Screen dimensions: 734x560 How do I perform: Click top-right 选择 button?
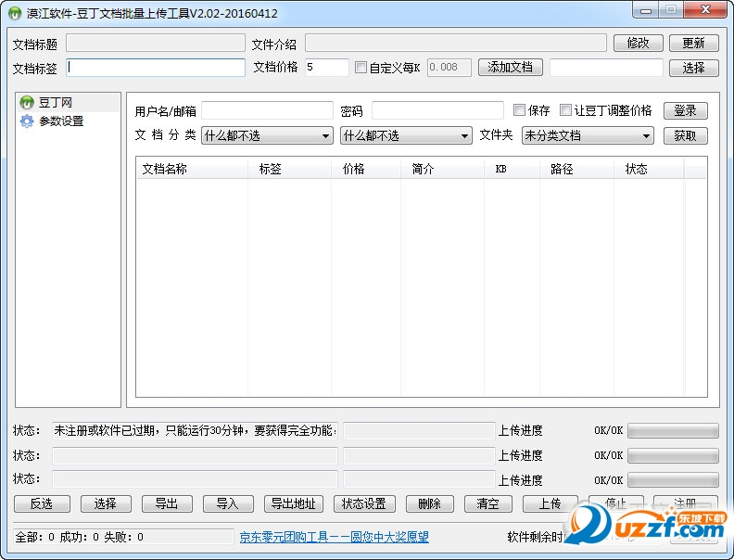[694, 68]
